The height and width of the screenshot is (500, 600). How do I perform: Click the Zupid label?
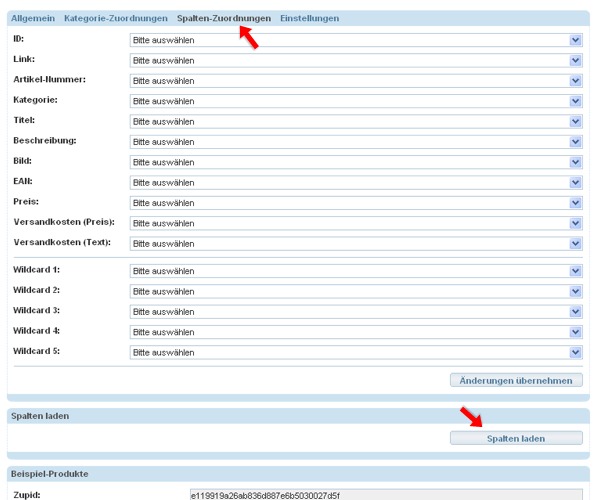coord(27,495)
